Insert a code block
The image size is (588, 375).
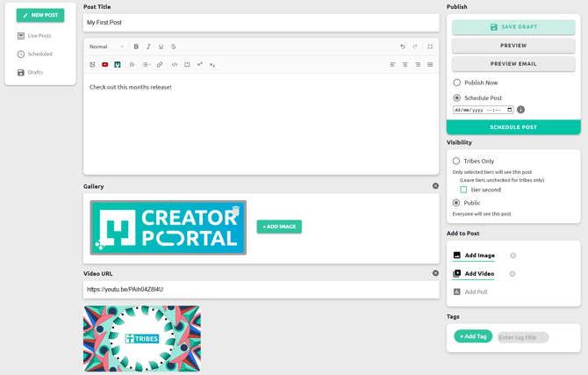[x=187, y=65]
